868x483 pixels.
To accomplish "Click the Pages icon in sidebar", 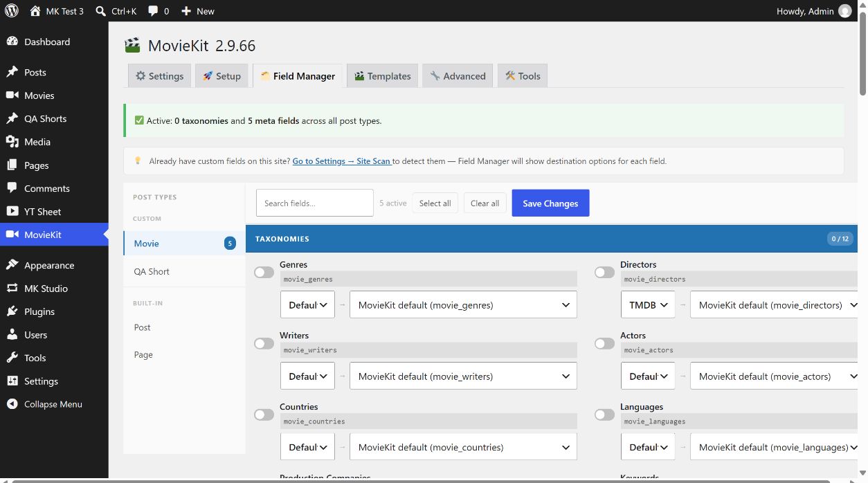I will pyautogui.click(x=12, y=165).
